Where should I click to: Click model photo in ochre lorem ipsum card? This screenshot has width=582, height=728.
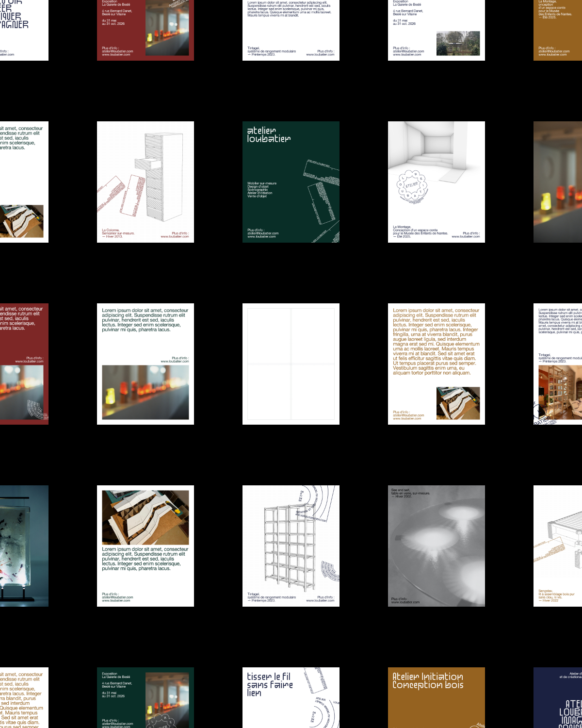[458, 403]
